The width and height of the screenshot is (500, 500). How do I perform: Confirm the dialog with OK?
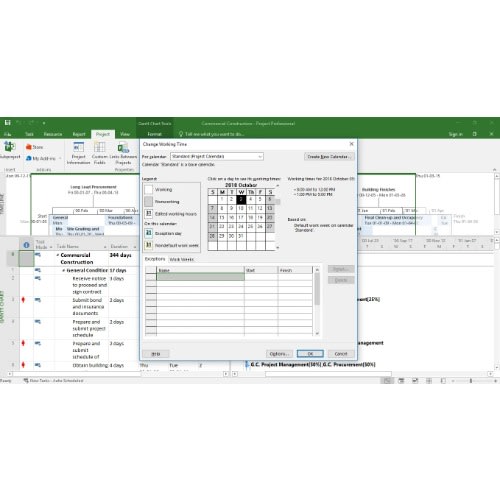[310, 354]
